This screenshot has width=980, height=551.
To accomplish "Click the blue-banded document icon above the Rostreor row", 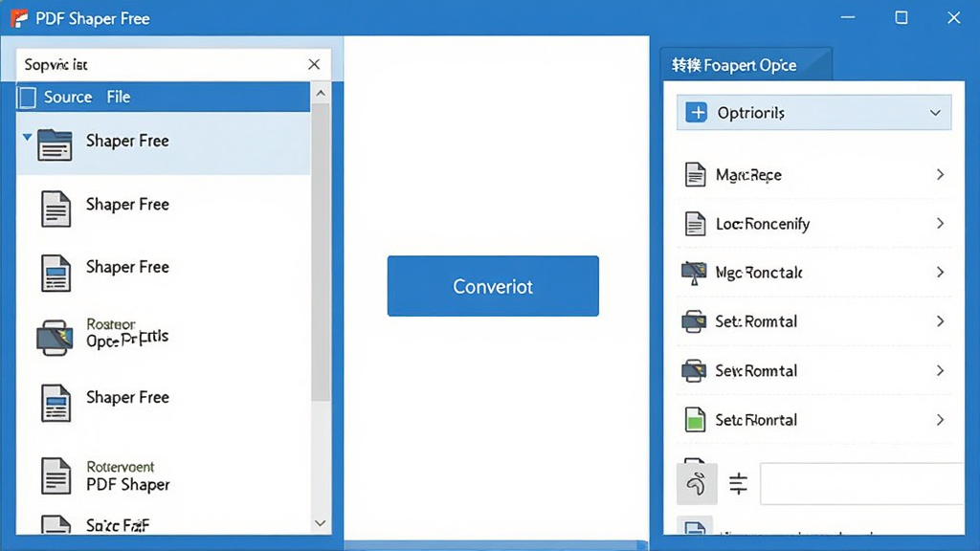I will click(56, 273).
